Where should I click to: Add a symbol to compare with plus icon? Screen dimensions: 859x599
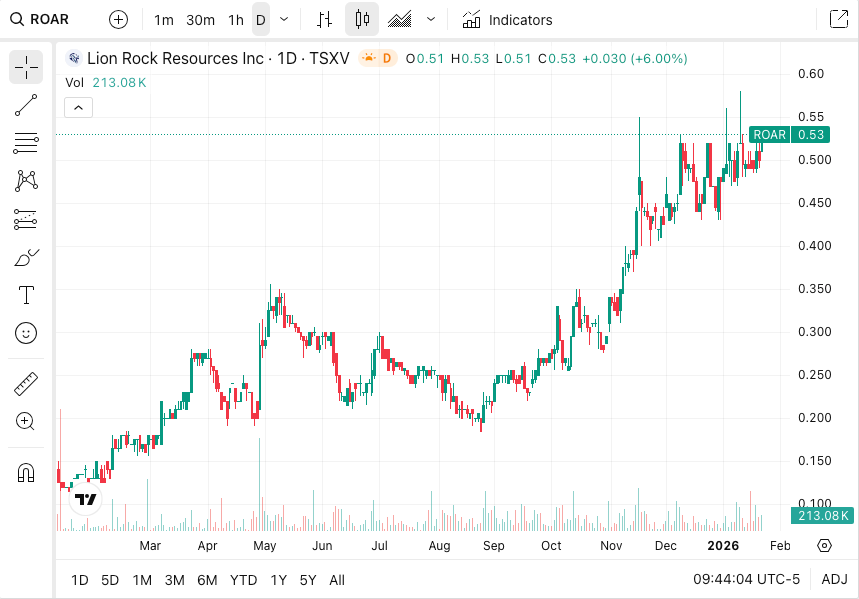click(x=118, y=20)
